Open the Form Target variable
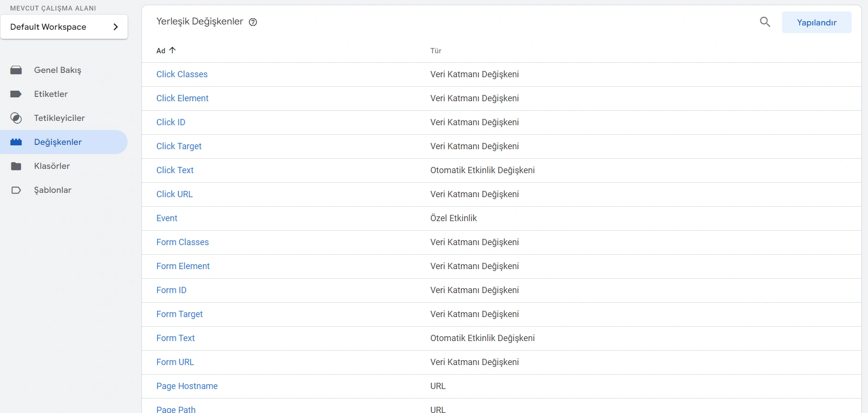The width and height of the screenshot is (868, 413). click(179, 314)
